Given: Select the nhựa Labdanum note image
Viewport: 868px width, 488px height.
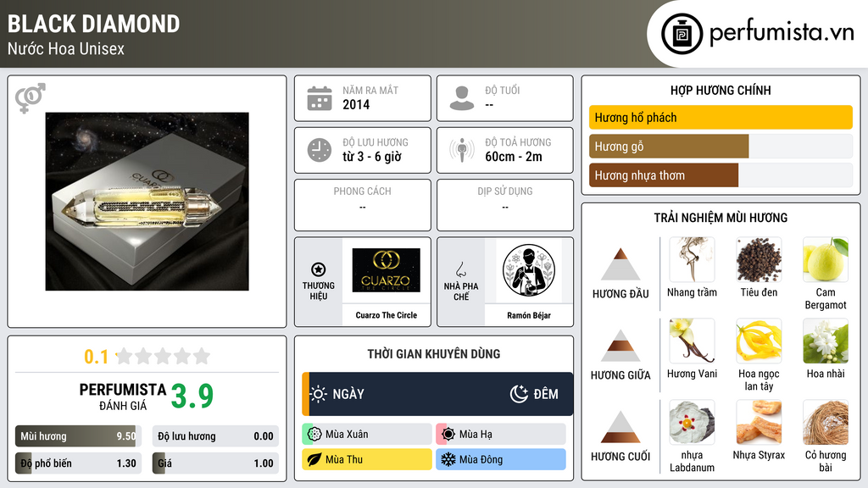Looking at the screenshot, I should tap(692, 422).
